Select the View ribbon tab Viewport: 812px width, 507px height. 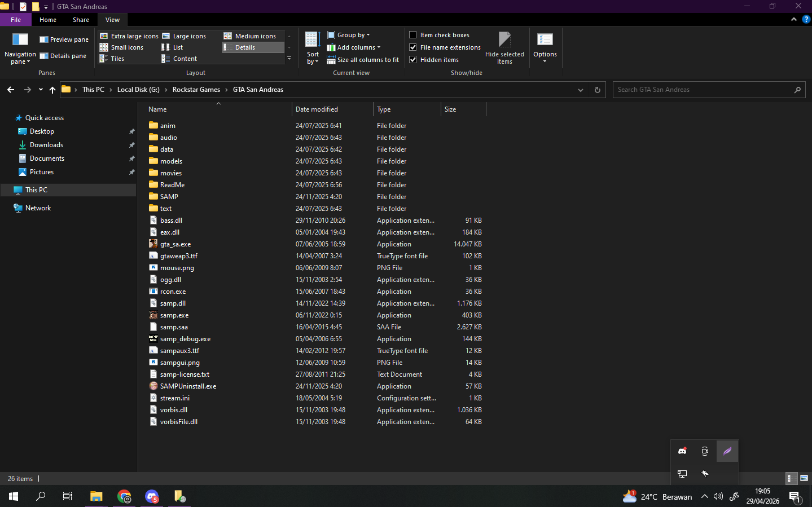(x=112, y=20)
